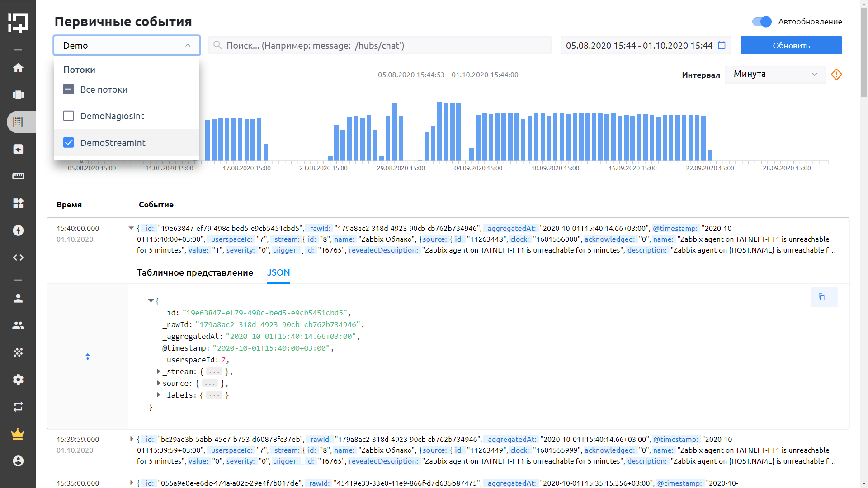Toggle the Все потоки checkbox
868x488 pixels.
click(69, 89)
